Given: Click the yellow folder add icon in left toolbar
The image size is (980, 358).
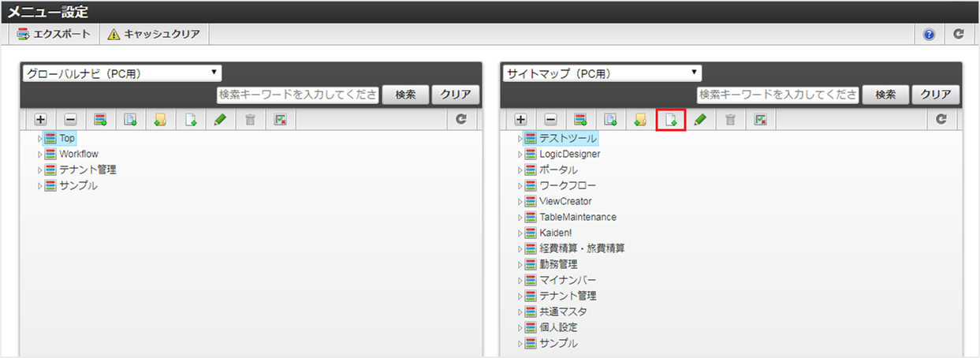Looking at the screenshot, I should [x=160, y=120].
